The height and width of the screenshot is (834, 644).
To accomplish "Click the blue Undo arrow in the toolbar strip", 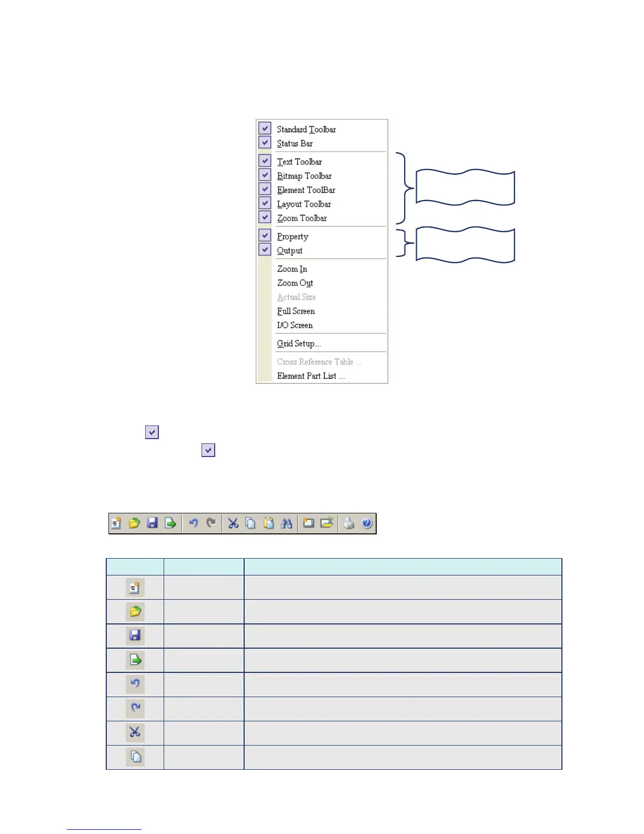I will pyautogui.click(x=194, y=523).
